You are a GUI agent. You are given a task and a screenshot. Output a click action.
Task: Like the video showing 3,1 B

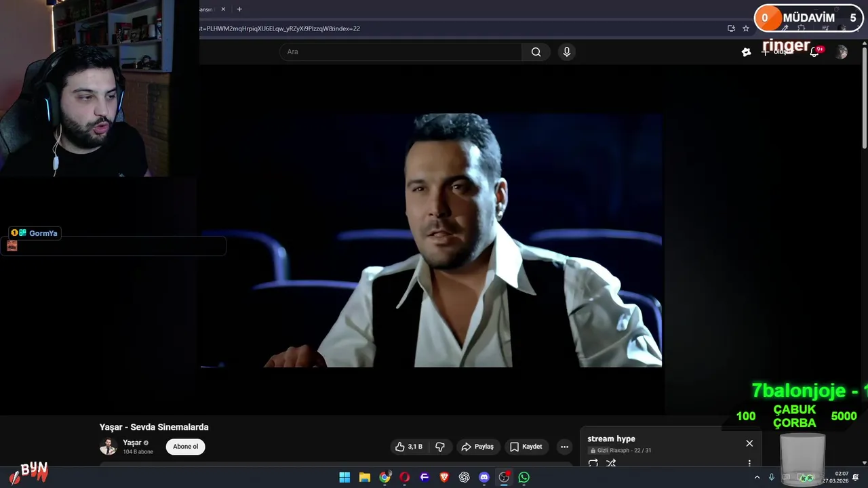(x=408, y=447)
